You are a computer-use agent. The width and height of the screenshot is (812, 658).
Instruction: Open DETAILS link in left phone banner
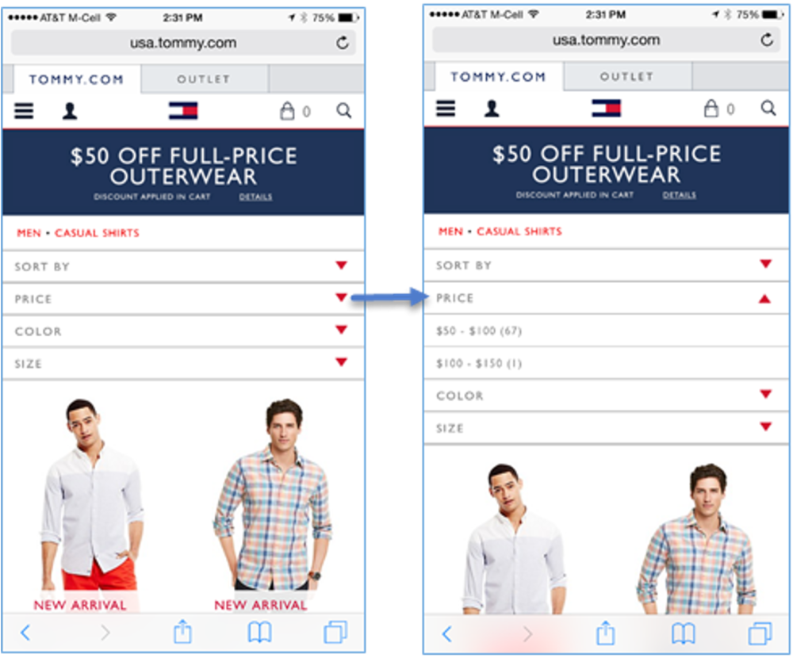pyautogui.click(x=255, y=197)
